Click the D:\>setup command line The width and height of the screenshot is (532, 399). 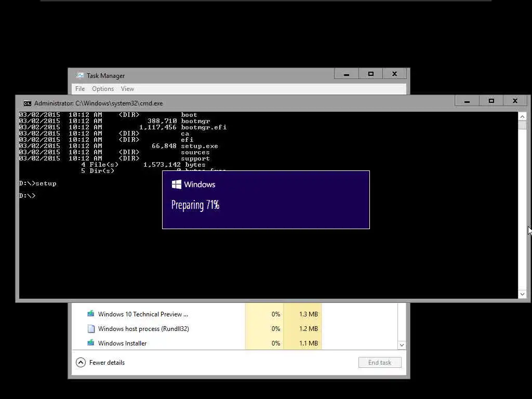coord(37,183)
